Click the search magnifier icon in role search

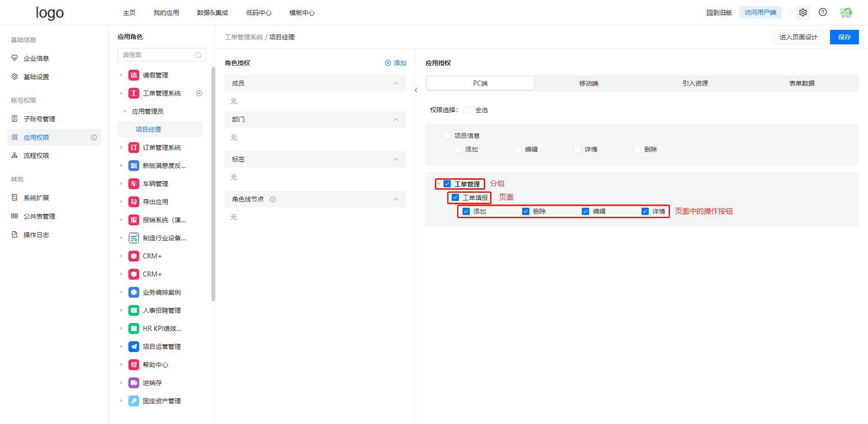[x=198, y=55]
